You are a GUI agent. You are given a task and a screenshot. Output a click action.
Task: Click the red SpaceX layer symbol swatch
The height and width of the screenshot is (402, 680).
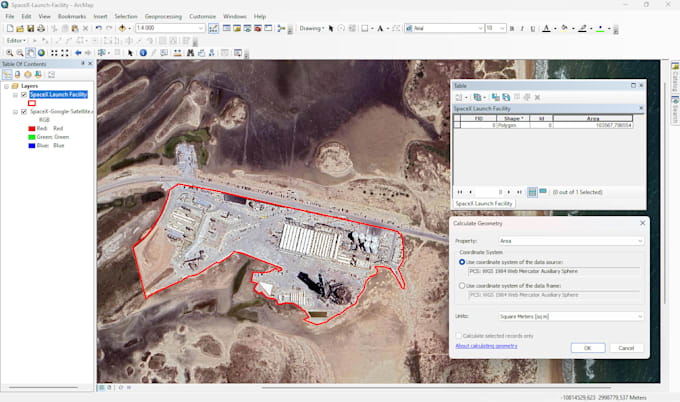point(32,103)
